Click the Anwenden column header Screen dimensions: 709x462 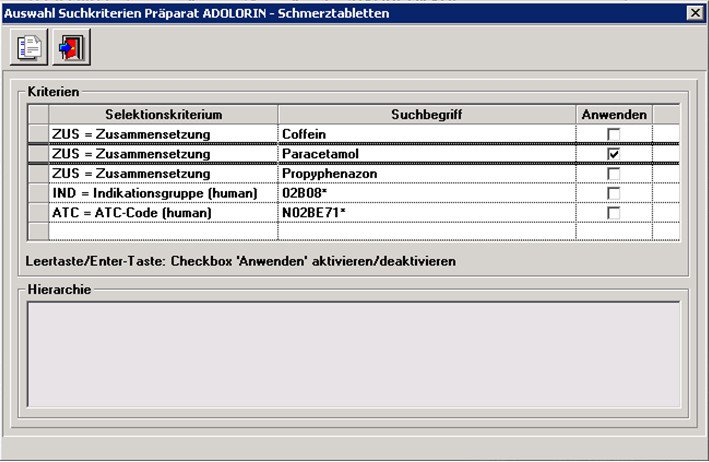click(x=614, y=115)
